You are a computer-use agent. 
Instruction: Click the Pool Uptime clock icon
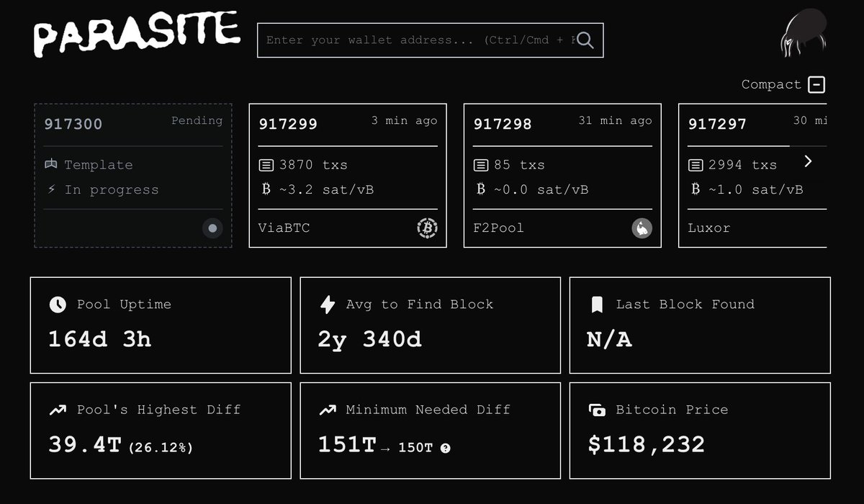click(58, 305)
